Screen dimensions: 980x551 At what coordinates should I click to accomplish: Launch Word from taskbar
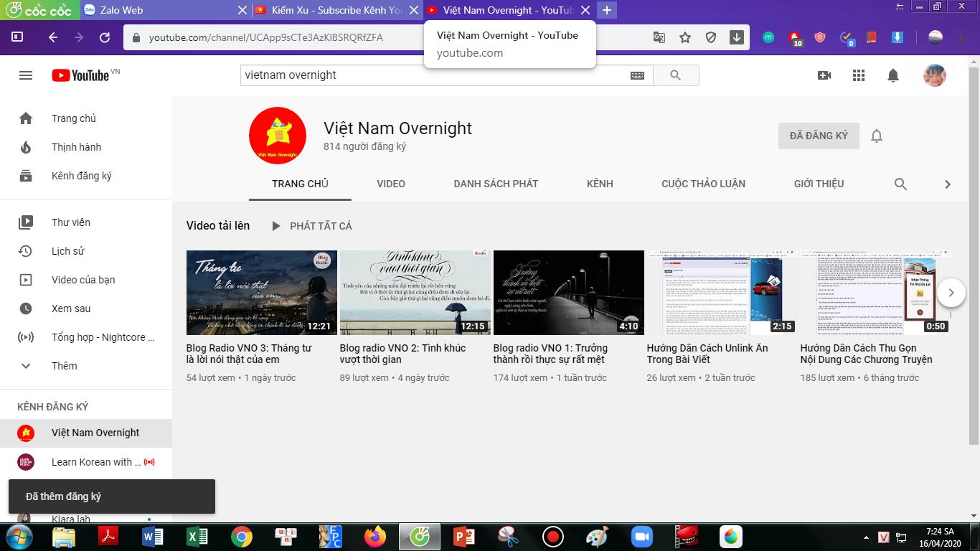pos(152,537)
